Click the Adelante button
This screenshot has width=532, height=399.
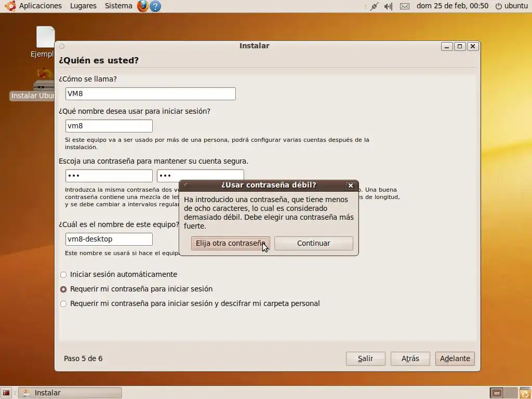click(x=455, y=358)
